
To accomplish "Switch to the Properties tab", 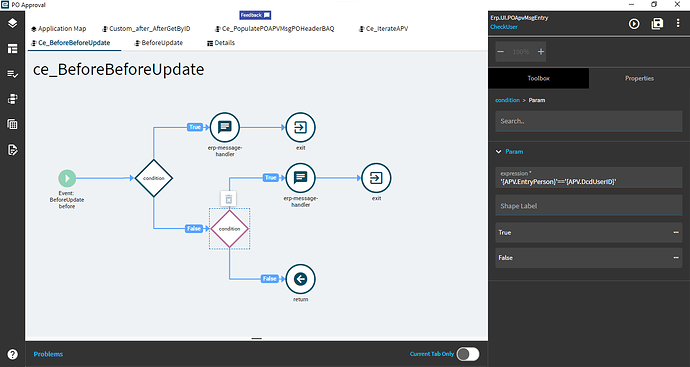I will (x=639, y=78).
